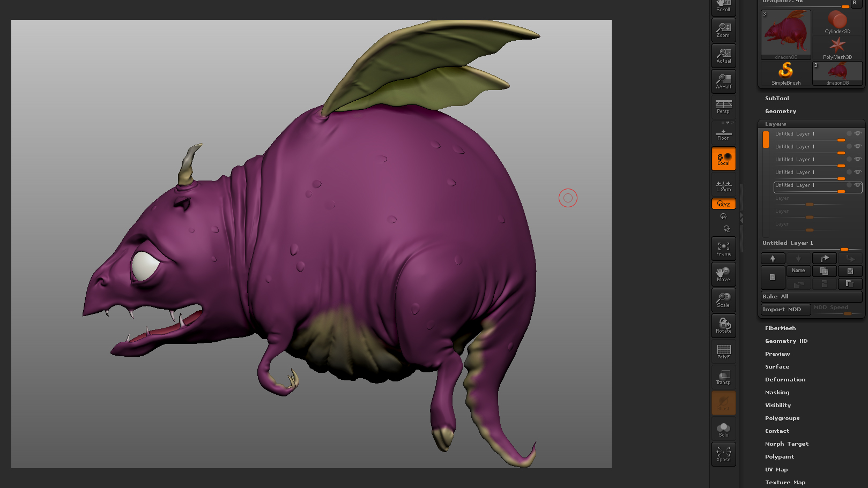The height and width of the screenshot is (488, 868).
Task: Open the Contact subpalette
Action: (x=777, y=431)
